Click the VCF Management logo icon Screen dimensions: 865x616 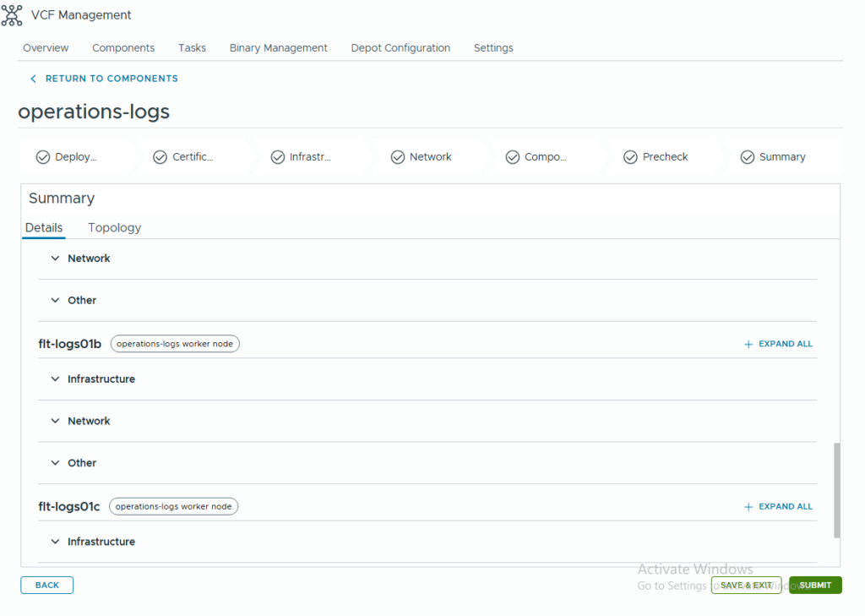point(12,15)
